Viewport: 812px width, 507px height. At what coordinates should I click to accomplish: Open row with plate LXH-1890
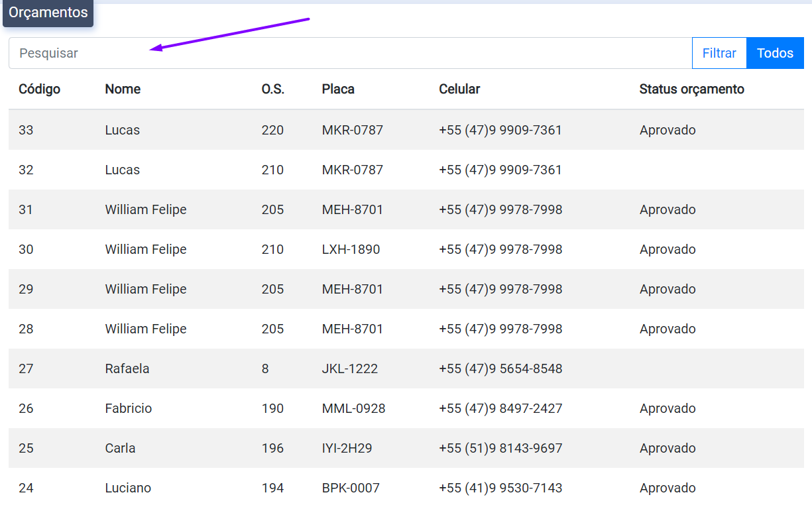(x=351, y=249)
